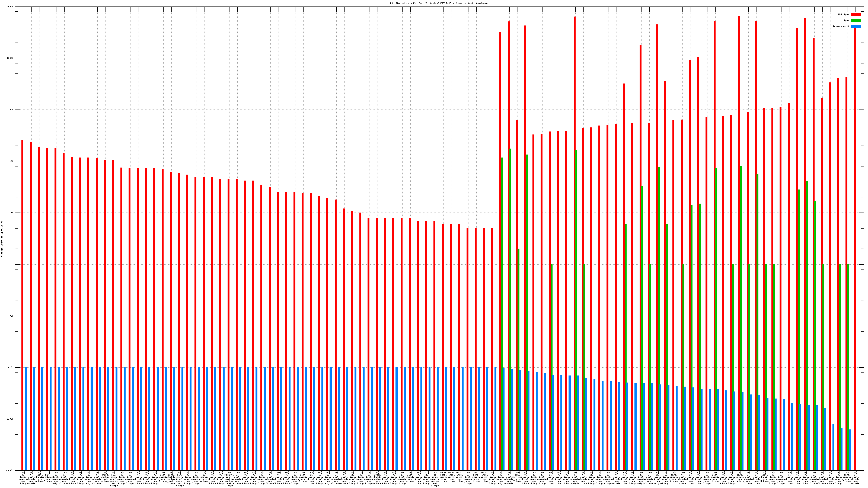This screenshot has width=868, height=488.
Task: Select the Not Spam legend label
Action: (x=844, y=14)
